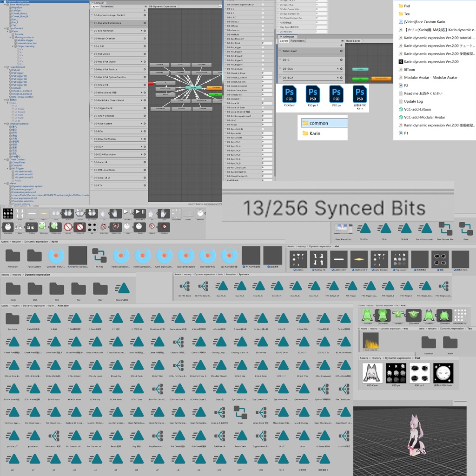Image resolution: width=476 pixels, height=476 pixels.
Task: Collapse Emoticon particle hierarchy node
Action: 5,124
